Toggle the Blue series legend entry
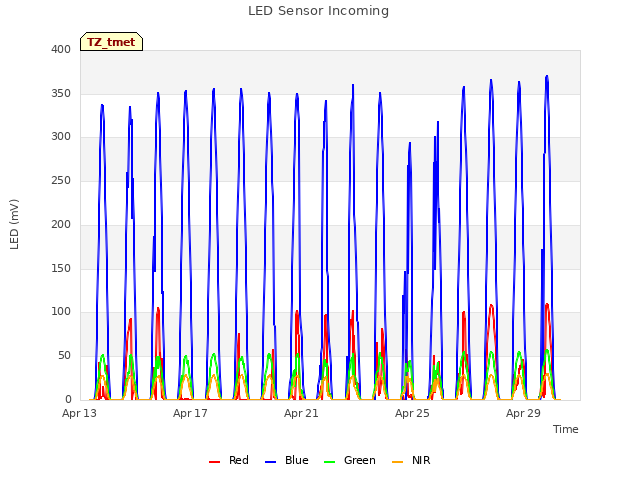This screenshot has height=480, width=640. (287, 460)
